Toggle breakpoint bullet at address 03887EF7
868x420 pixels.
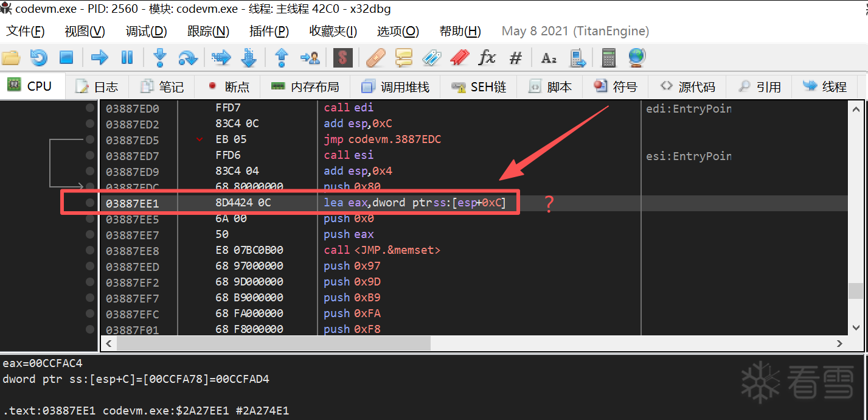(90, 298)
